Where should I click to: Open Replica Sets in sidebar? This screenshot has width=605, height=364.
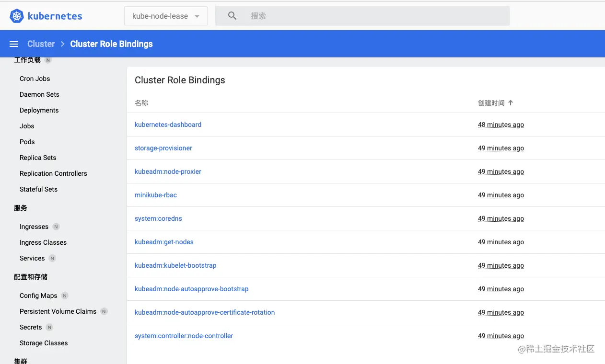click(38, 158)
